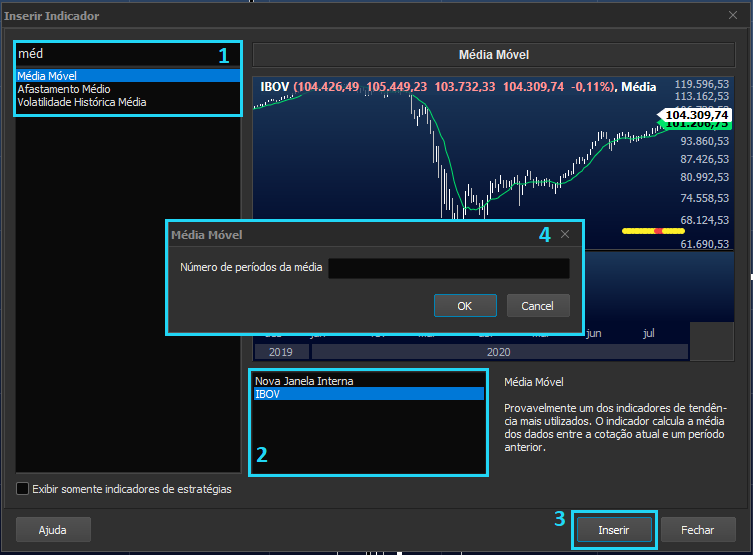Viewport: 753px width, 555px height.
Task: Cancel the Média Móvel period dialog
Action: pos(538,306)
